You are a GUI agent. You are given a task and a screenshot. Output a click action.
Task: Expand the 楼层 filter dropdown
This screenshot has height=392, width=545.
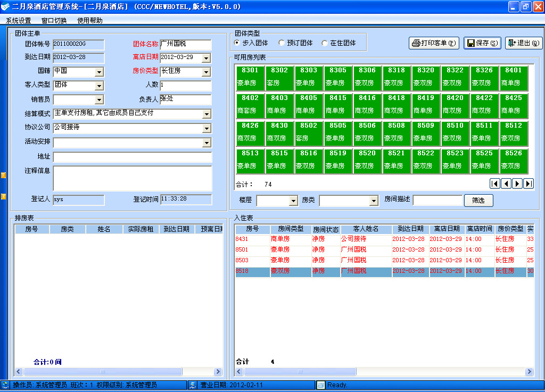[x=293, y=201]
